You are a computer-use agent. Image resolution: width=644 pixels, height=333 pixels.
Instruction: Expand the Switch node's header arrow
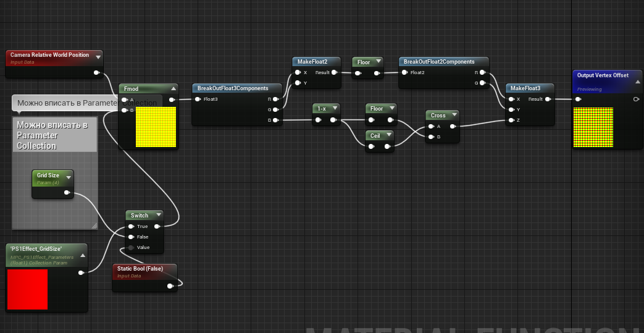point(159,215)
